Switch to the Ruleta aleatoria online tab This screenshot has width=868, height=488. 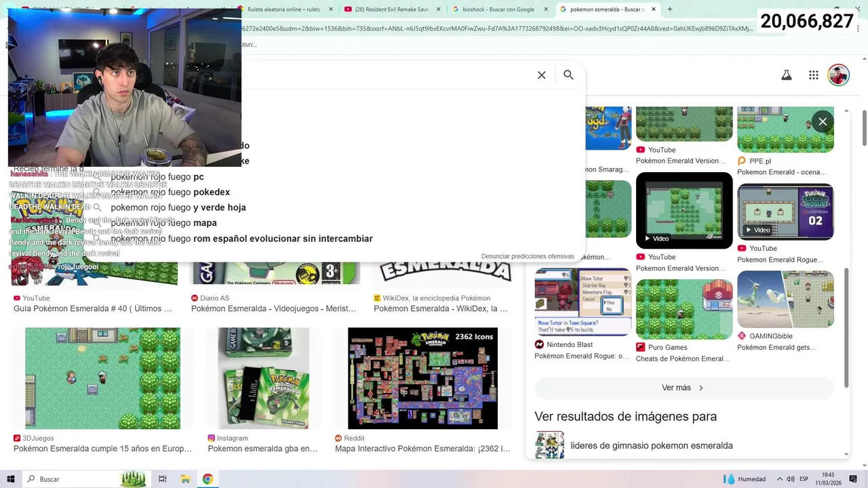[285, 9]
